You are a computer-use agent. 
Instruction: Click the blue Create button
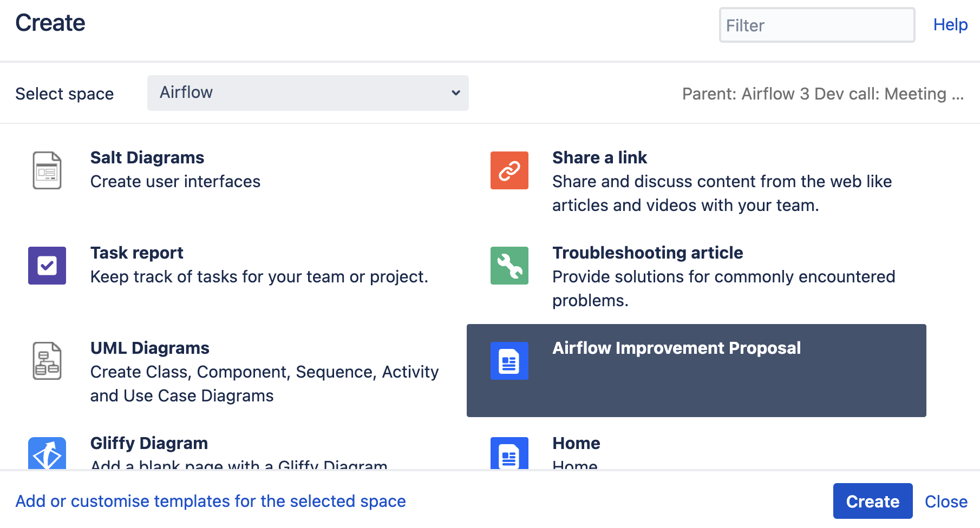pos(873,501)
